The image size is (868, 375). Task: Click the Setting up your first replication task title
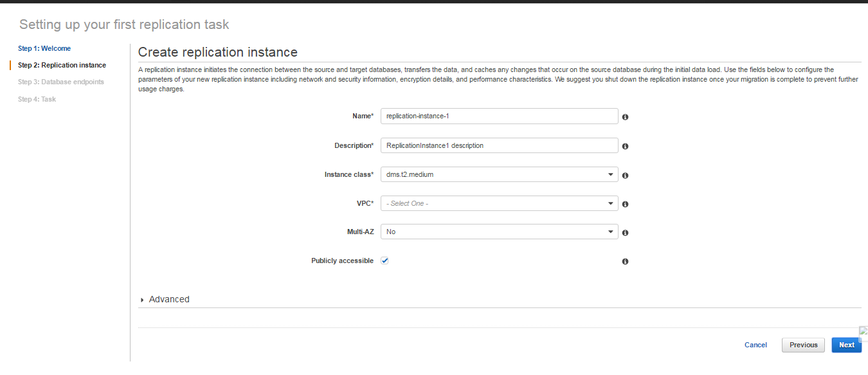coord(124,24)
